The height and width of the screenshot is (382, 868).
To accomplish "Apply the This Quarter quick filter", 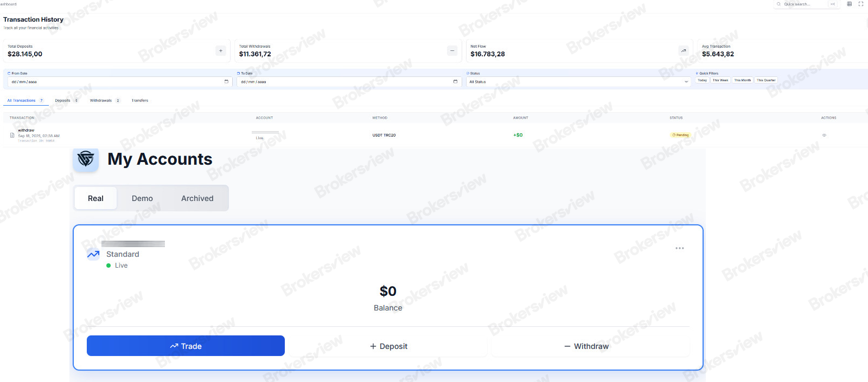I will pyautogui.click(x=766, y=80).
